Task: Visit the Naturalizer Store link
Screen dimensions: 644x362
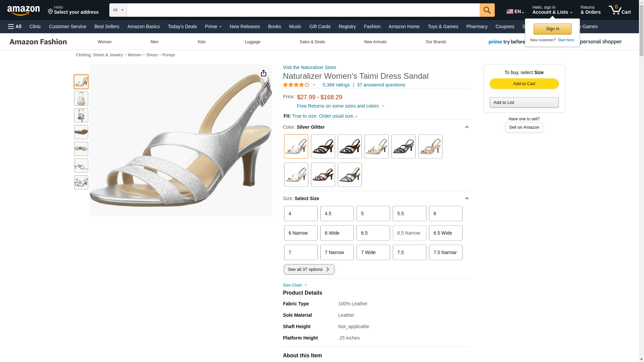Action: 309,67
